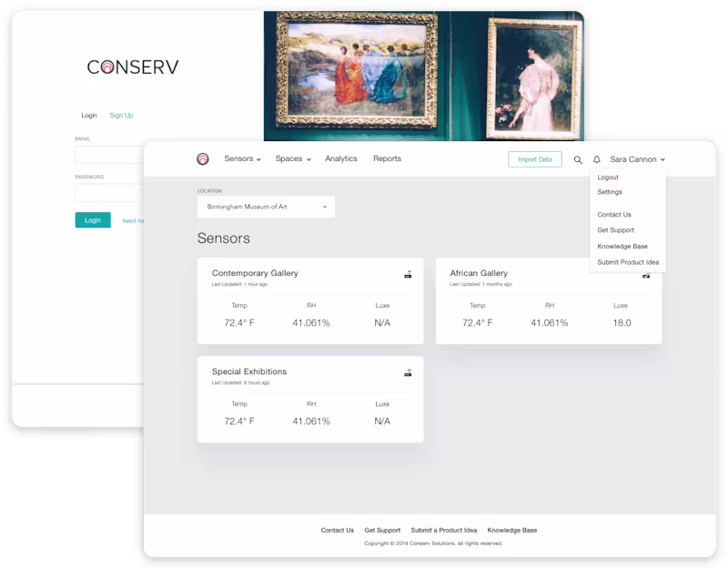Click the Sensors page heading

coord(223,238)
